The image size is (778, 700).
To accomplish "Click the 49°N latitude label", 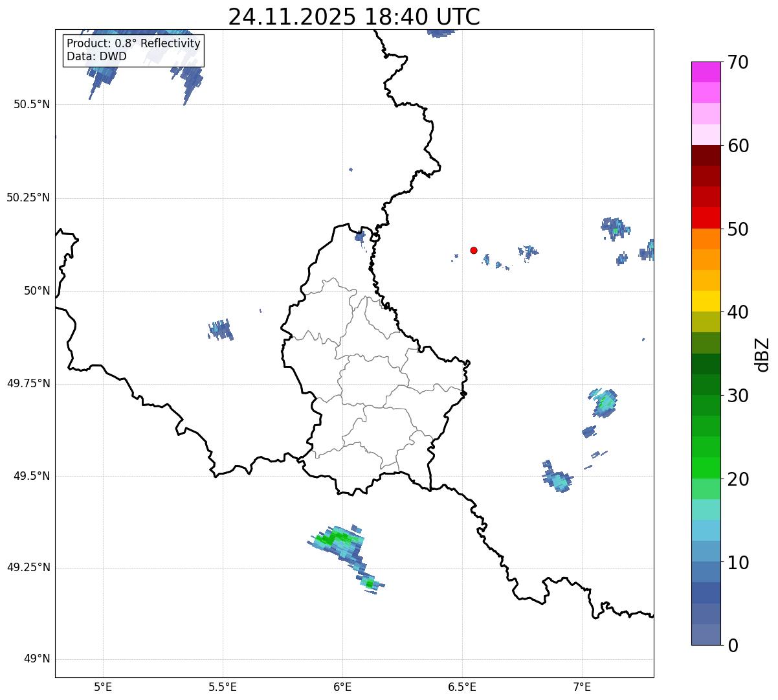I will 37,659.
